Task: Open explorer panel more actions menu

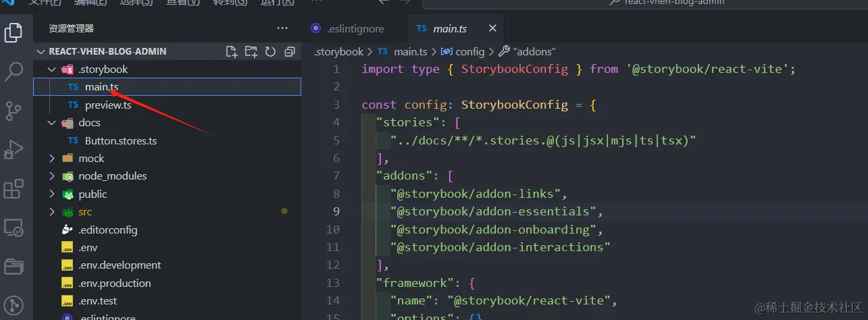Action: pos(282,28)
